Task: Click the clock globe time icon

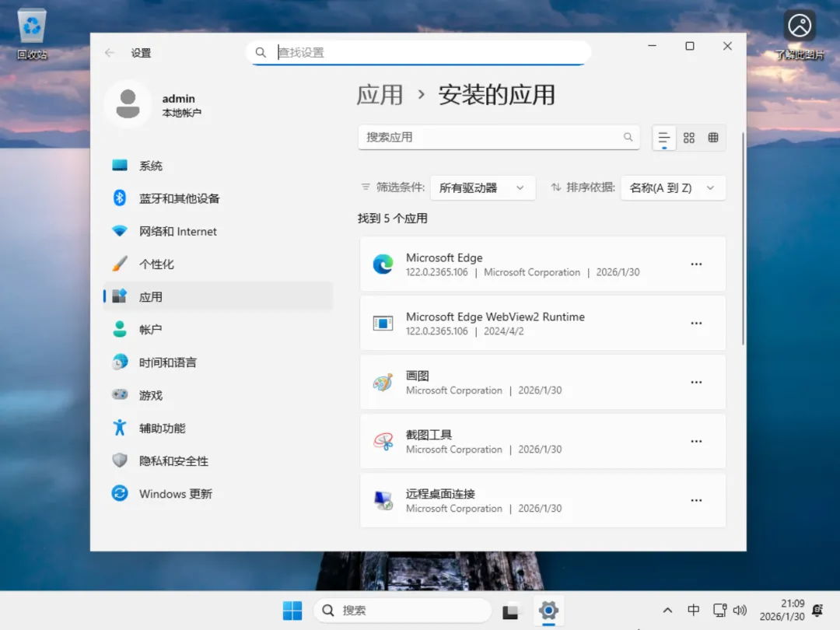Action: coord(120,362)
